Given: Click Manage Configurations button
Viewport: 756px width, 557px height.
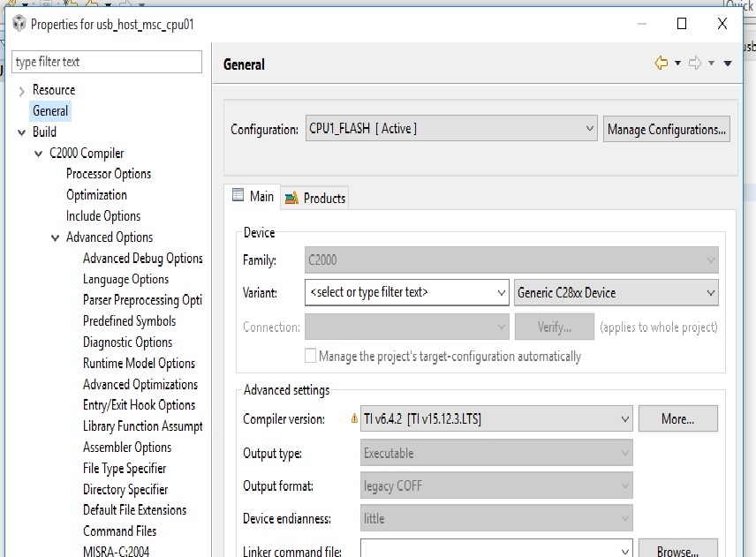Looking at the screenshot, I should pyautogui.click(x=666, y=129).
